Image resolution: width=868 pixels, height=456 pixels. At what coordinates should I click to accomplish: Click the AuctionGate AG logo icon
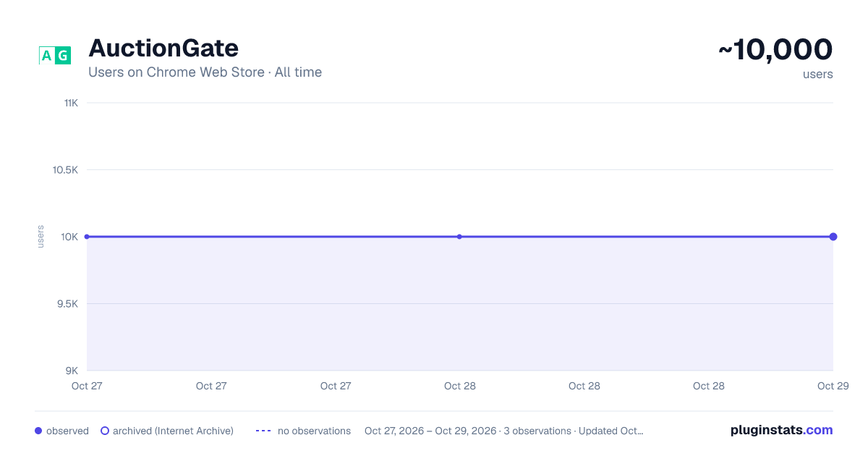click(54, 55)
